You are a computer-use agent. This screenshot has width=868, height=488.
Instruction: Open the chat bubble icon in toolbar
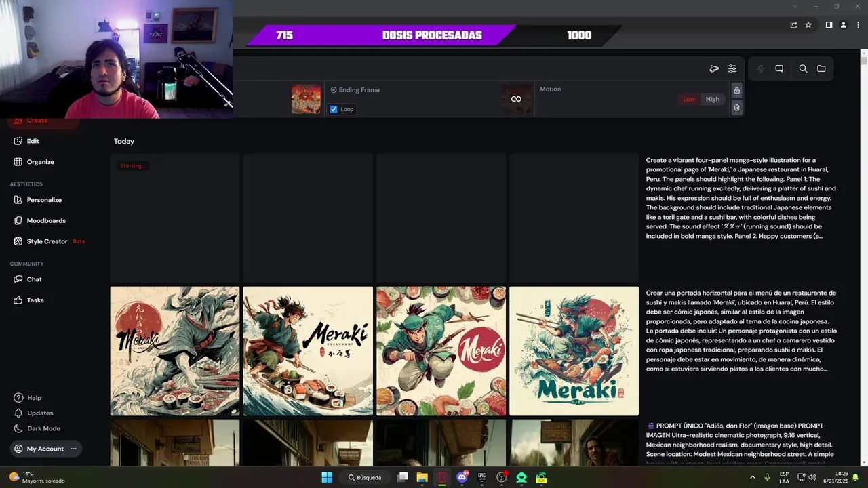(x=779, y=68)
